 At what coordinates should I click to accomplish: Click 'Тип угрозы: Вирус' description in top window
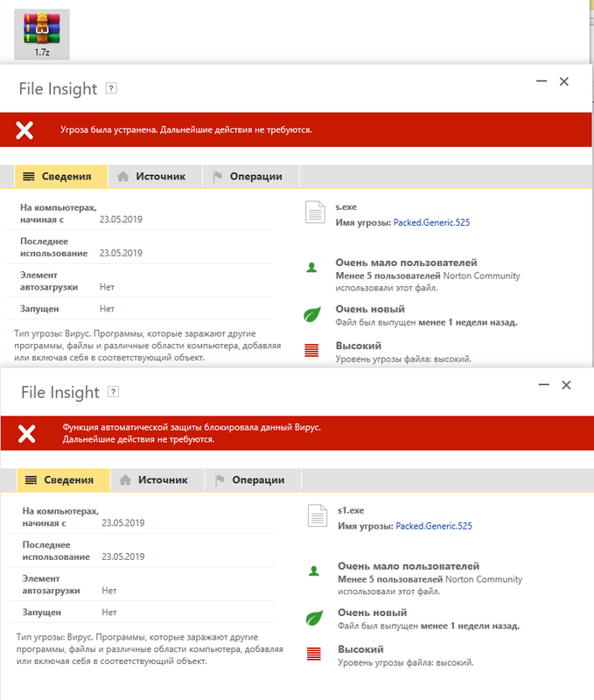tap(147, 346)
